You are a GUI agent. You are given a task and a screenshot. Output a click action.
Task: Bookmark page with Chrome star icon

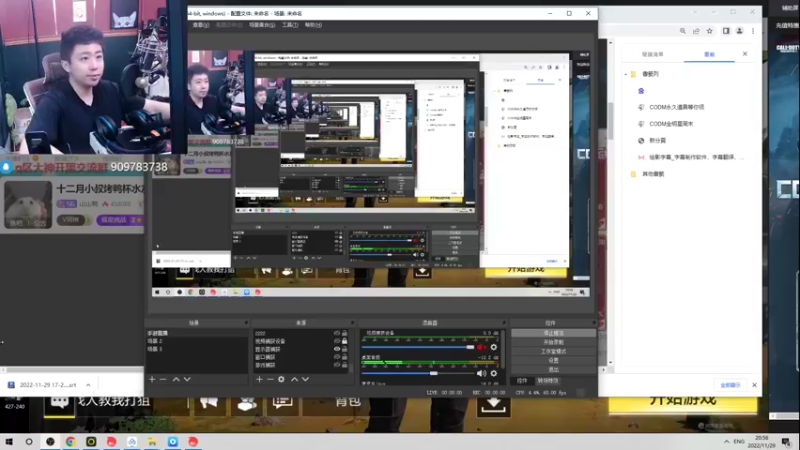pos(710,31)
